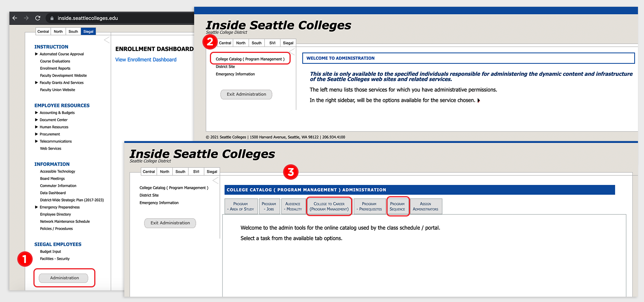Image resolution: width=644 pixels, height=302 pixels.
Task: Open Emergency Information in the third window
Action: click(x=159, y=203)
